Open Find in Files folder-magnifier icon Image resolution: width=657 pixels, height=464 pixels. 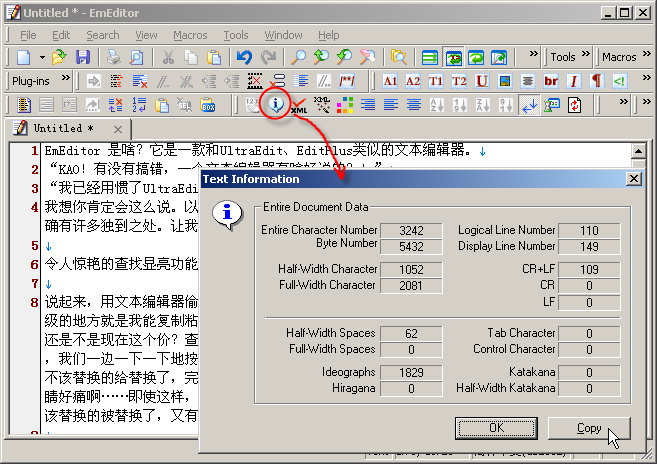[398, 57]
